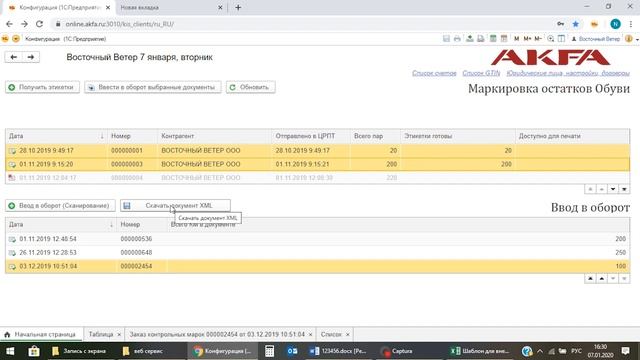Move up one row arrow in lower table
This screenshot has width=640, height=360.
[x=601, y=278]
